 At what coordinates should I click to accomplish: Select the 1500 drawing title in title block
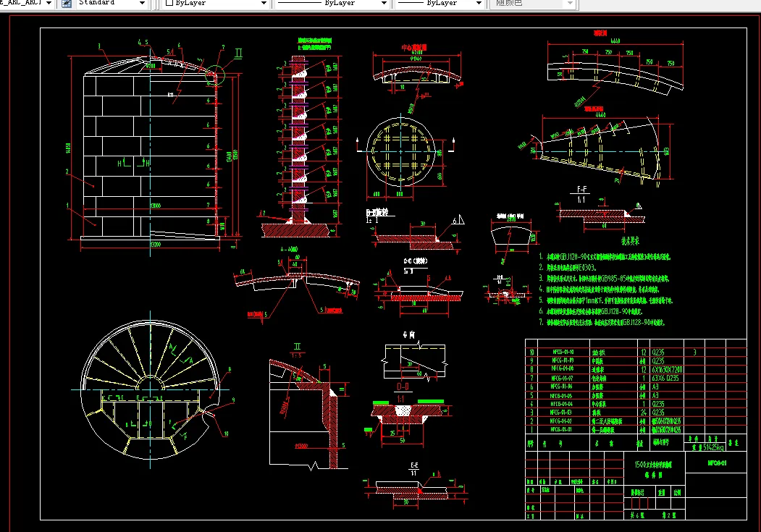(653, 464)
